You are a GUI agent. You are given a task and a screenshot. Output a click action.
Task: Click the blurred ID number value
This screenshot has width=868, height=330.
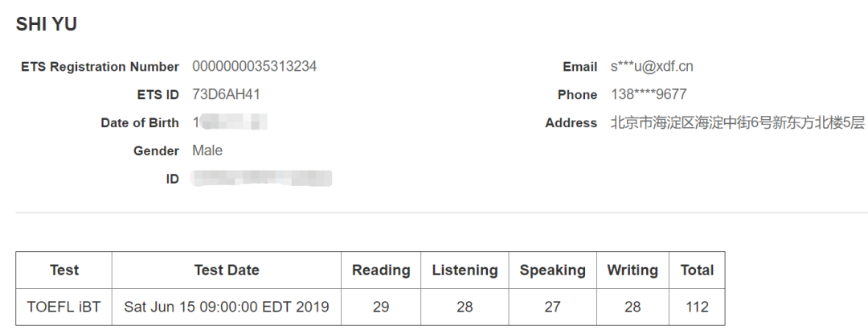[x=261, y=179]
